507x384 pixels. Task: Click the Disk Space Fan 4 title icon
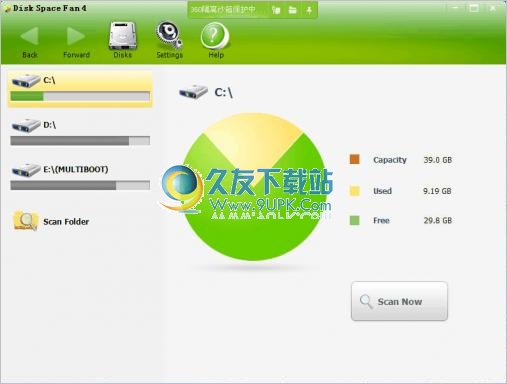[x=7, y=8]
